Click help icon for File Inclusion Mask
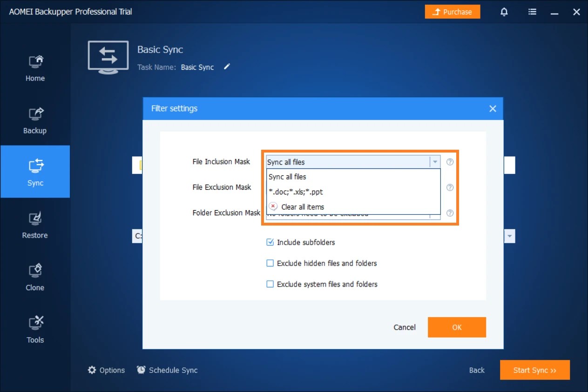 tap(450, 162)
